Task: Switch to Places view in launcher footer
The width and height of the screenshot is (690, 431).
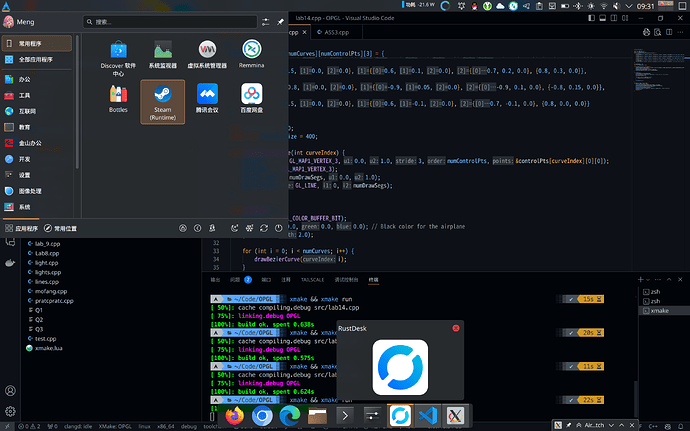Action: pos(60,228)
